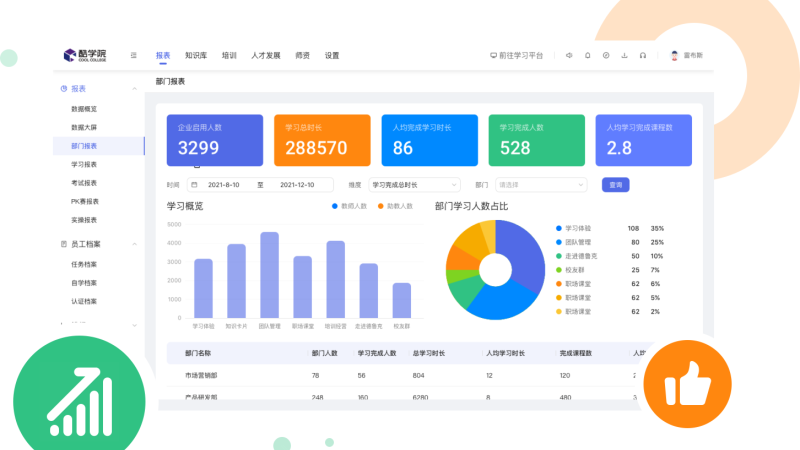This screenshot has height=450, width=800.
Task: Open 考试报表 in sidebar
Action: [x=84, y=183]
